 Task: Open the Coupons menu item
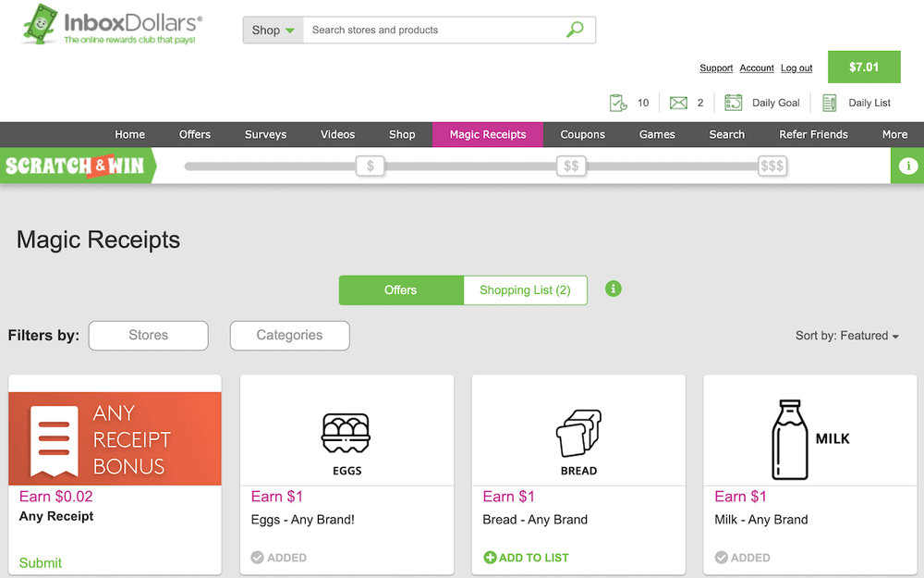point(582,134)
